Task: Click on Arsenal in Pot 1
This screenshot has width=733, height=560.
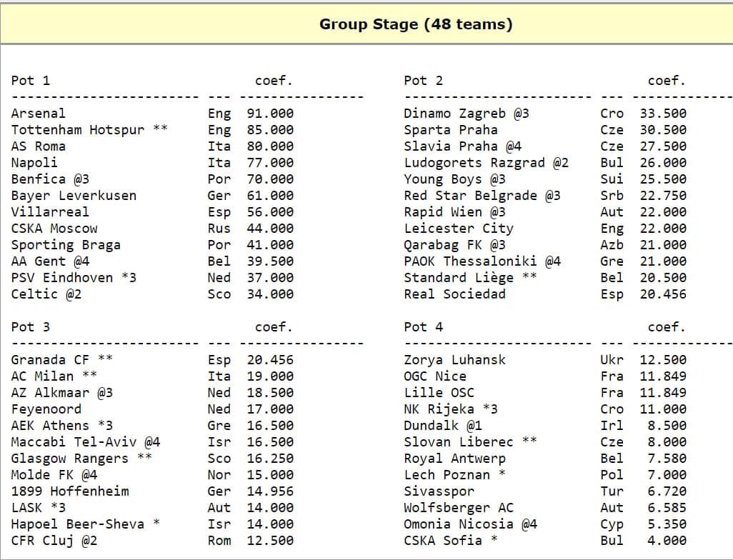Action: click(x=38, y=114)
